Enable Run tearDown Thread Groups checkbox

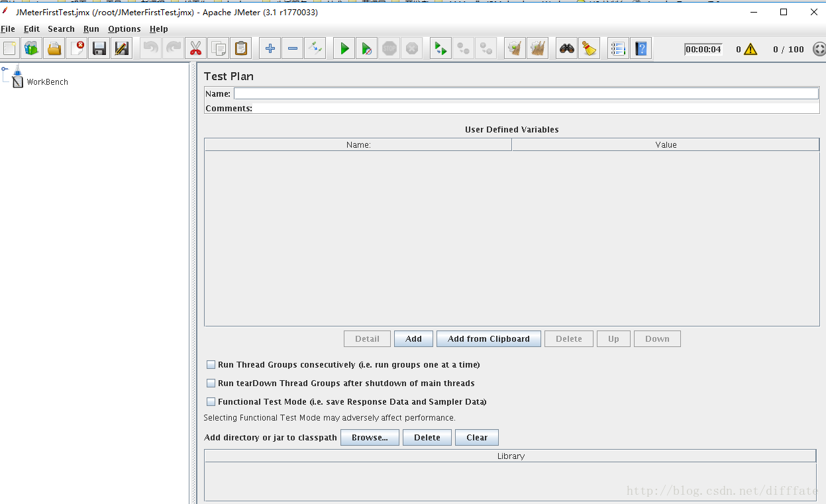click(x=211, y=383)
